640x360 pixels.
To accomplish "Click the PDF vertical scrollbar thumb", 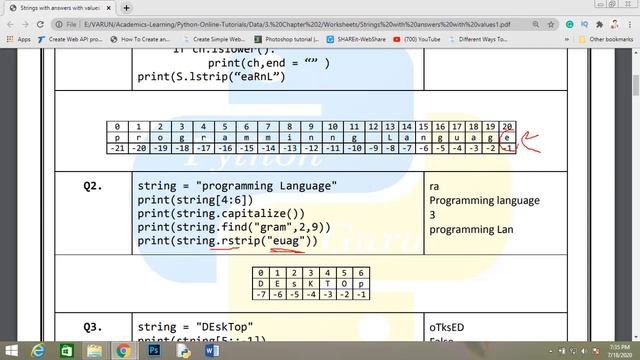I will tap(636, 85).
